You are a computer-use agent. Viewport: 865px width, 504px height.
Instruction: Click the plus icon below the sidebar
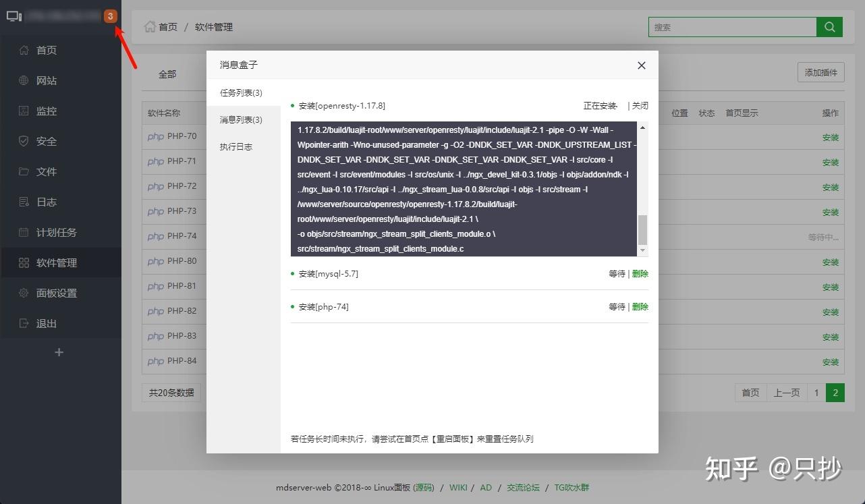click(x=59, y=352)
